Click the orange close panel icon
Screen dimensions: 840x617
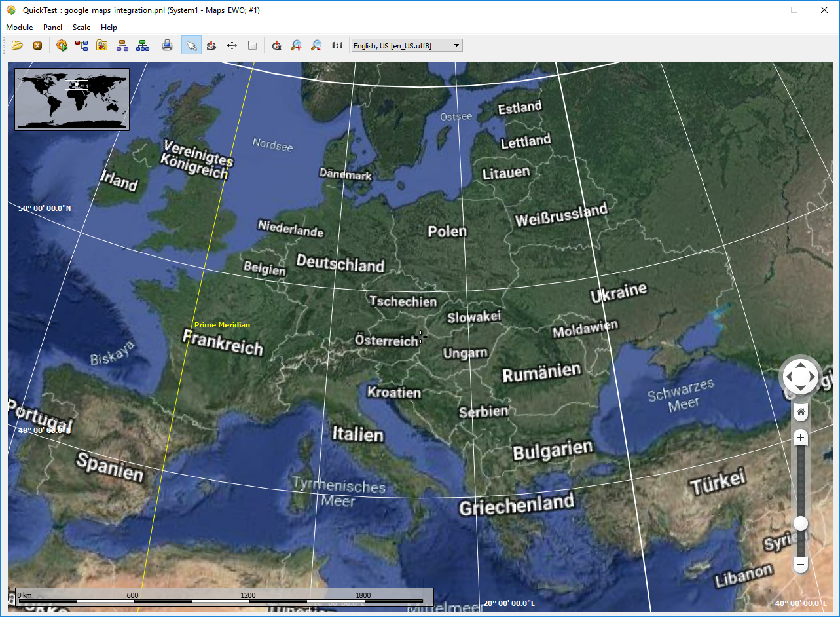tap(37, 45)
